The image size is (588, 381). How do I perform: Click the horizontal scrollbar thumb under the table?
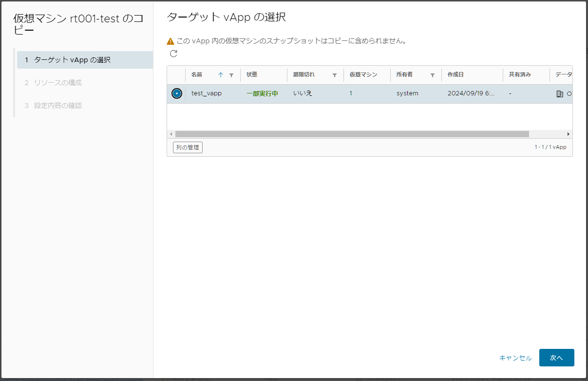tap(352, 134)
